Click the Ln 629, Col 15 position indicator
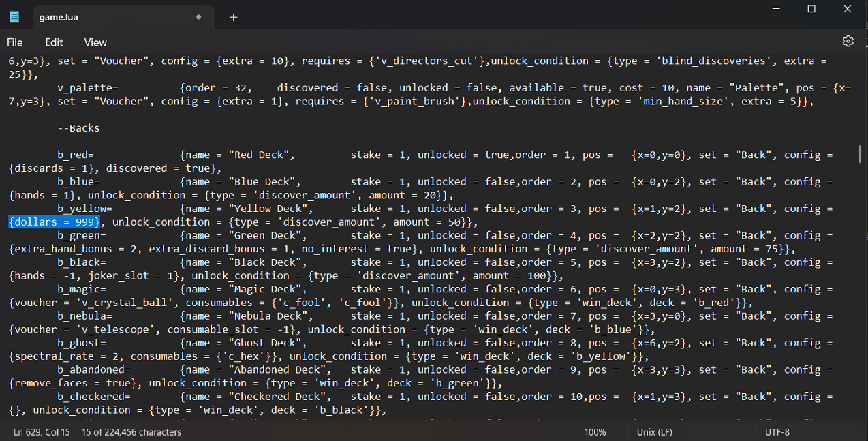The height and width of the screenshot is (441, 868). point(41,432)
